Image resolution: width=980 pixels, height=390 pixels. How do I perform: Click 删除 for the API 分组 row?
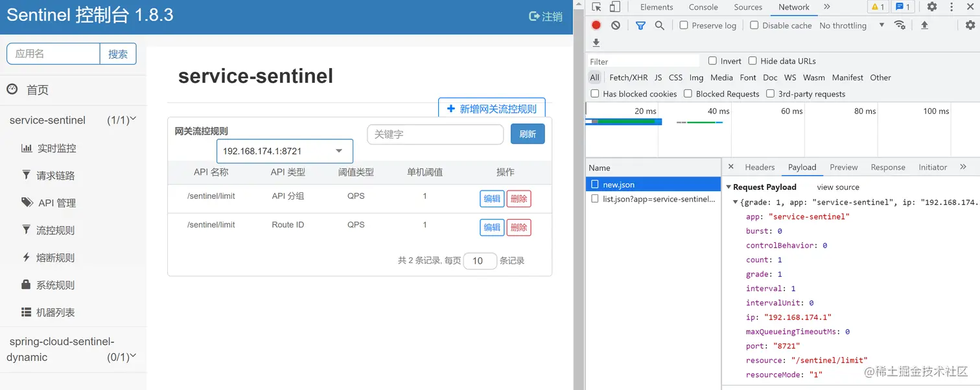click(x=519, y=199)
